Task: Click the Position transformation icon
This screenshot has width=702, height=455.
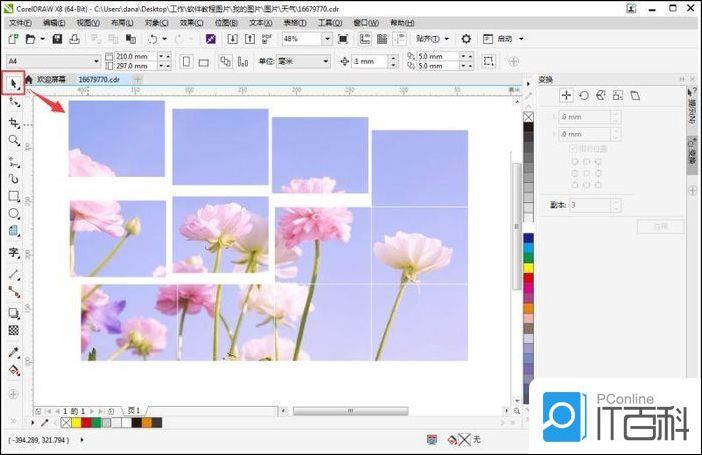Action: (x=566, y=96)
